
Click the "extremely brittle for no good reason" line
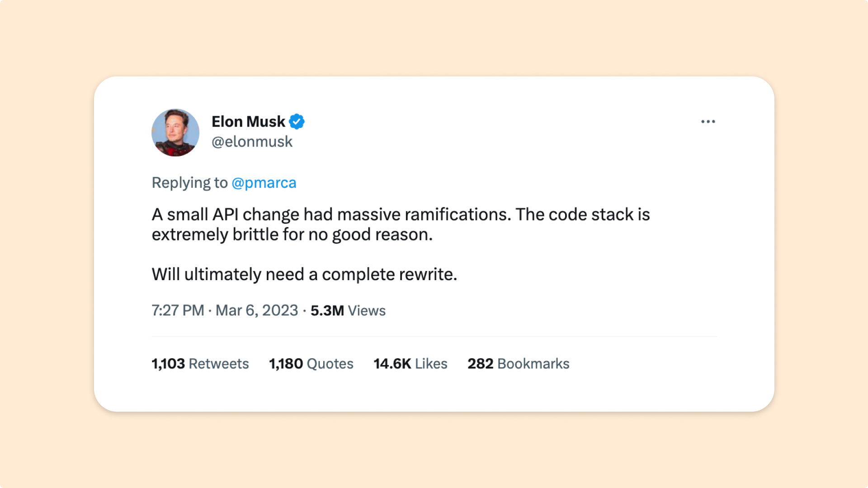[x=292, y=235]
